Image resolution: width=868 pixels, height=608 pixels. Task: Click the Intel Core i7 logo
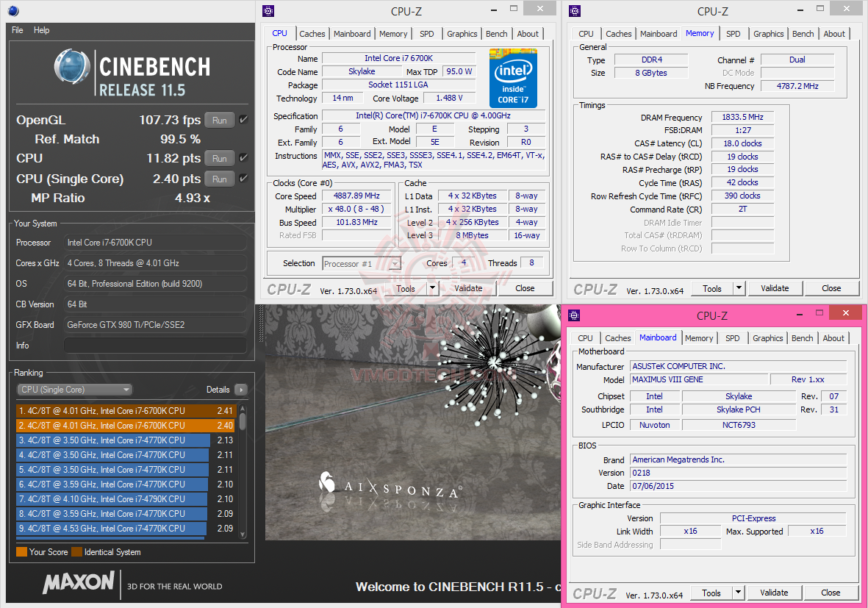513,78
